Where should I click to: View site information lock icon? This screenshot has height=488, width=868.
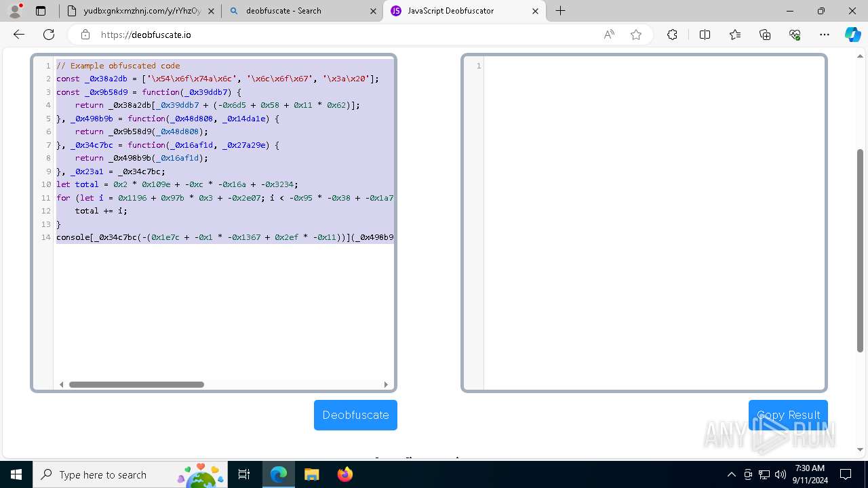point(85,35)
